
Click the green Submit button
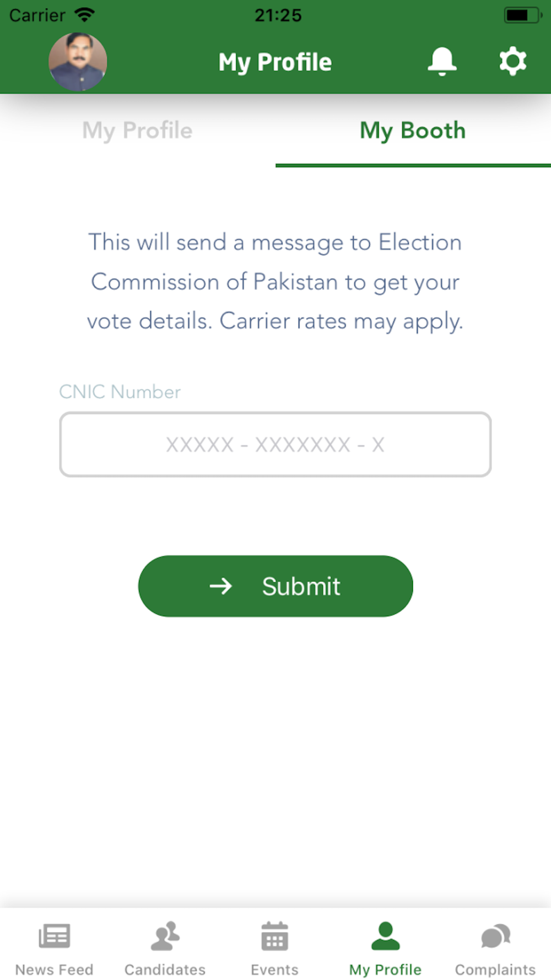point(275,586)
